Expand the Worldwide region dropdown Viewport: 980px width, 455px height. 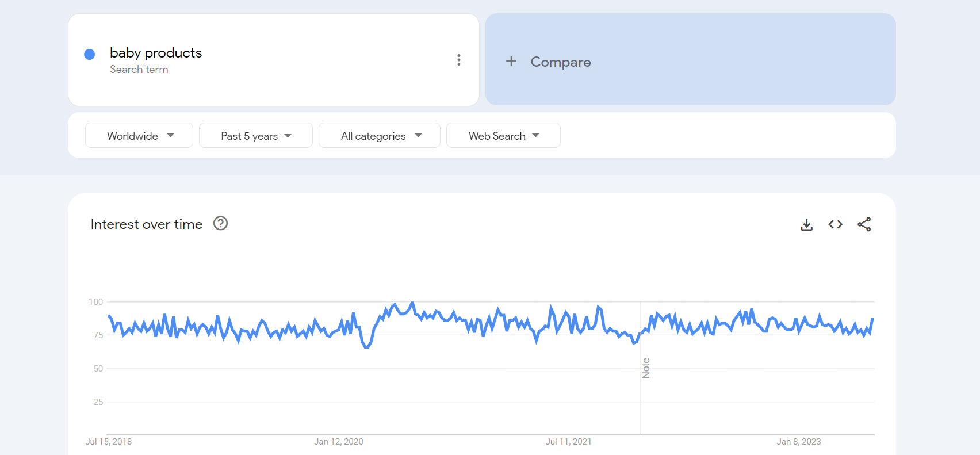pos(139,136)
